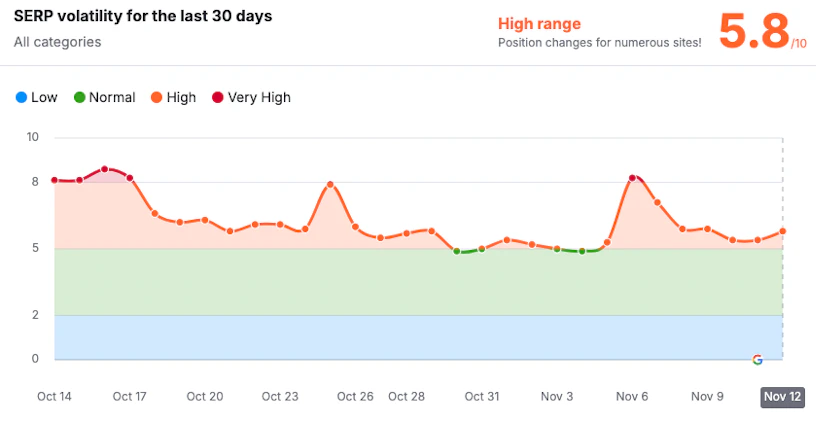Image resolution: width=816 pixels, height=422 pixels.
Task: Click the red Very High legend dot
Action: (218, 97)
